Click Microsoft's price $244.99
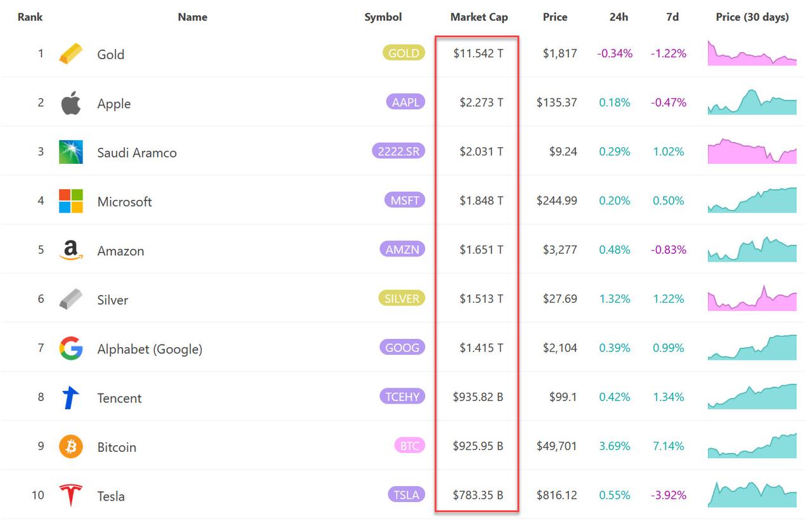Image resolution: width=812 pixels, height=521 pixels. coord(557,201)
